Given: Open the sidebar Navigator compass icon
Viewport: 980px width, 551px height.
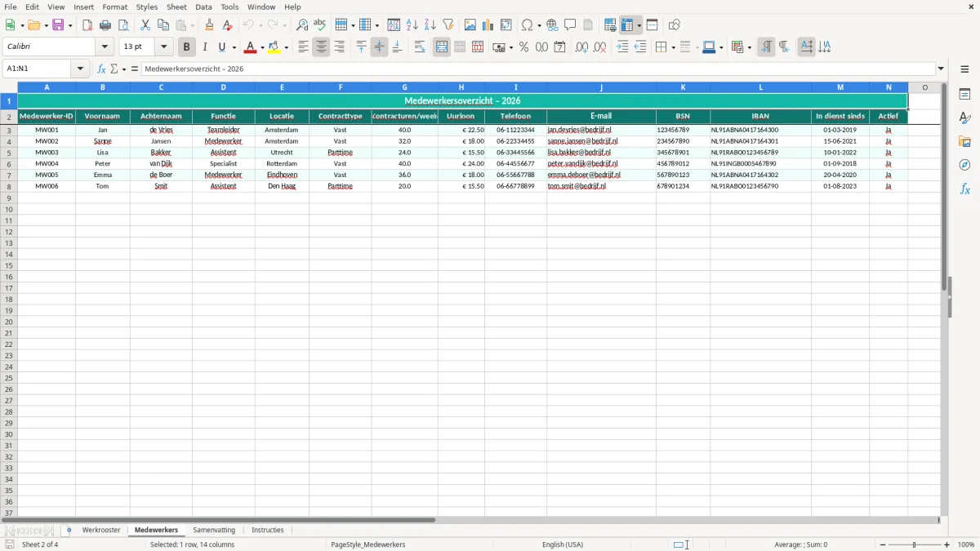Looking at the screenshot, I should click(x=964, y=165).
